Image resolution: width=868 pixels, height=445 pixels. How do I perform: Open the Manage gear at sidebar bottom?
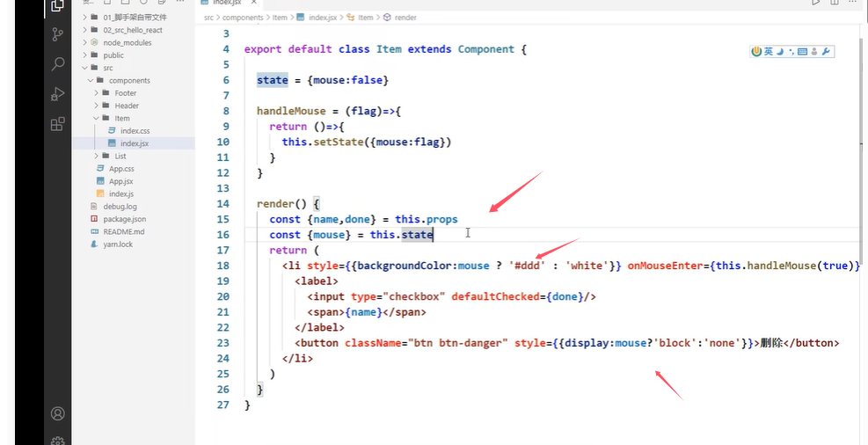coord(57,441)
